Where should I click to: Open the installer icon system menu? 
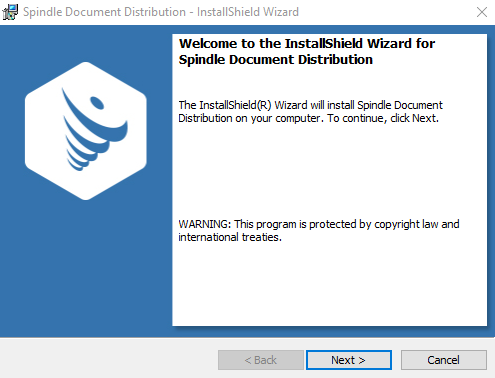click(x=10, y=12)
